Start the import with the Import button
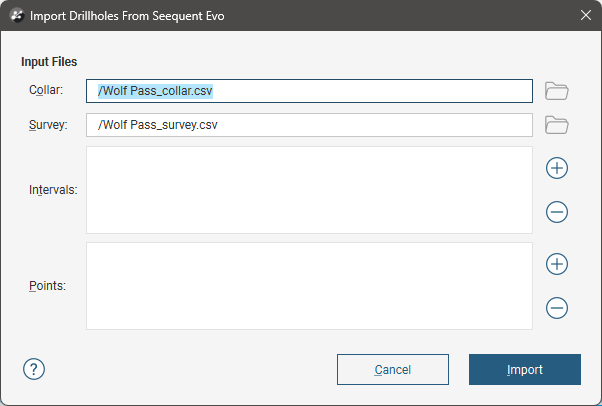Screen dimensions: 602x406 pyautogui.click(x=524, y=370)
